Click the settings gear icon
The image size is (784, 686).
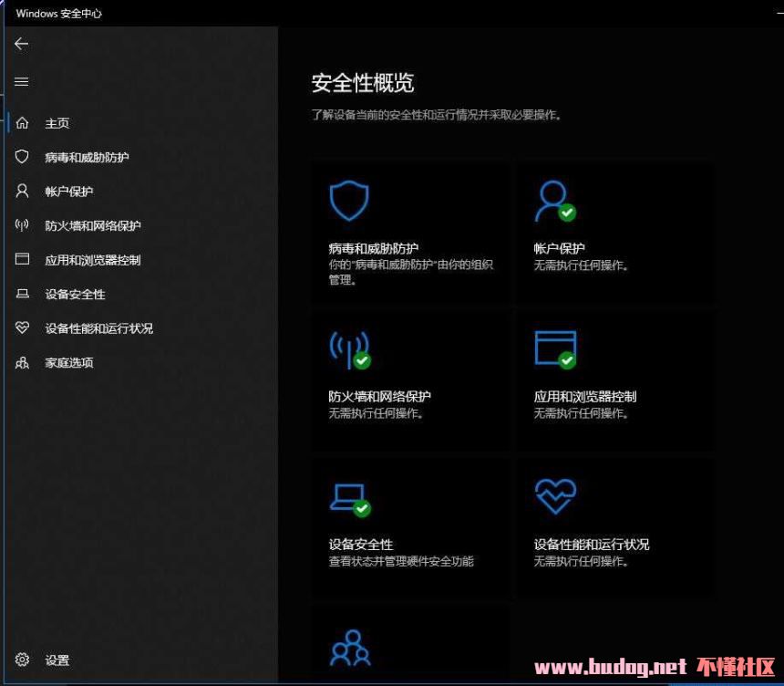click(22, 660)
